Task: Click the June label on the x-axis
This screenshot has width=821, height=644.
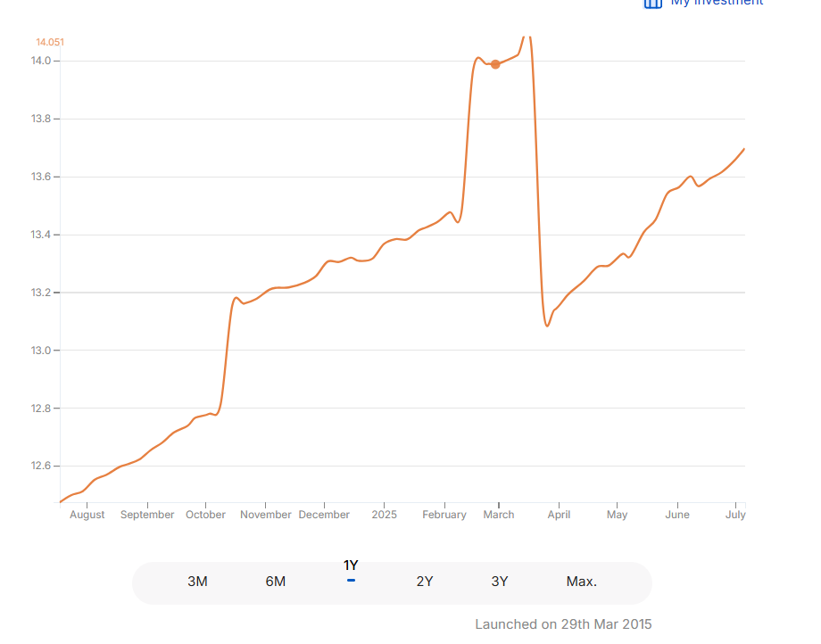Action: (677, 515)
